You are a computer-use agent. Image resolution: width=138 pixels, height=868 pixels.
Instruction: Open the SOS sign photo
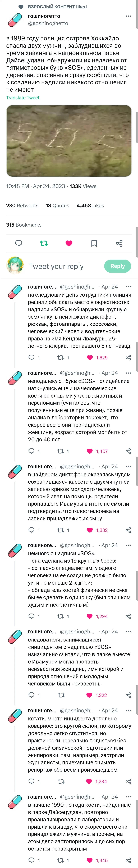[69, 141]
